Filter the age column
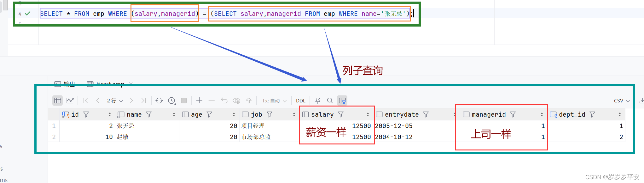 click(209, 114)
